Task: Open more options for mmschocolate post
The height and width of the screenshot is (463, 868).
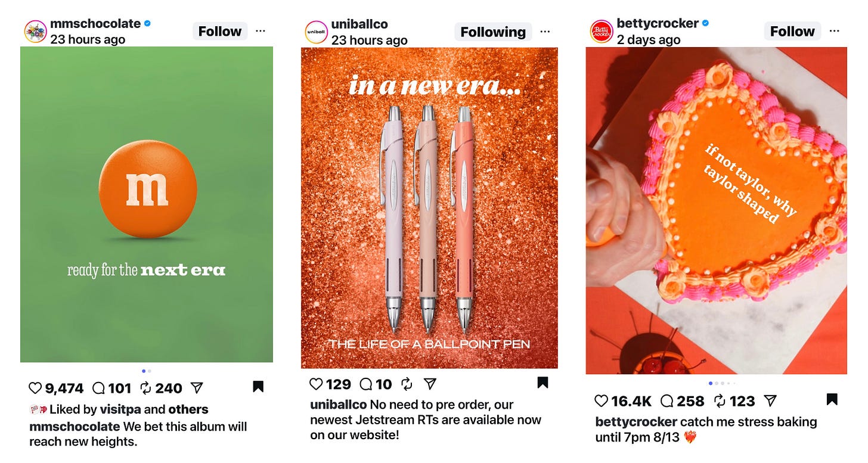Action: tap(260, 31)
